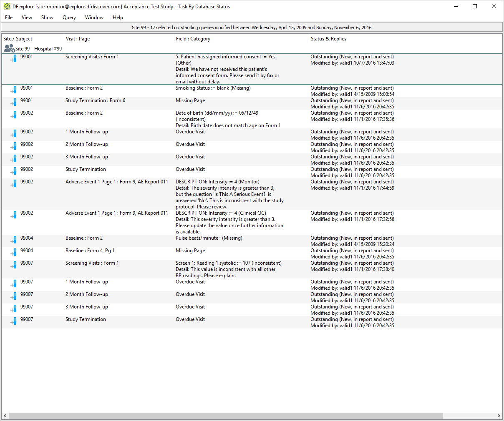Click the Site 99 group people icon
Image resolution: width=504 pixels, height=421 pixels.
pos(9,48)
